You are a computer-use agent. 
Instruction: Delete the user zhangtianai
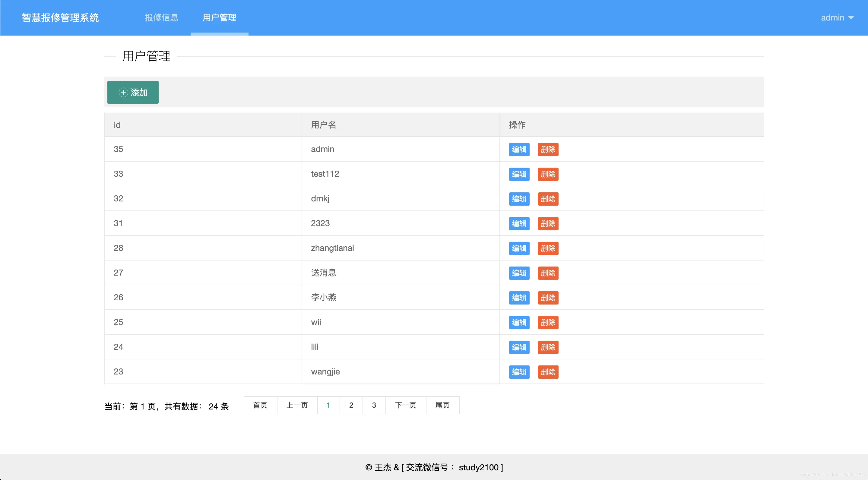coord(548,248)
